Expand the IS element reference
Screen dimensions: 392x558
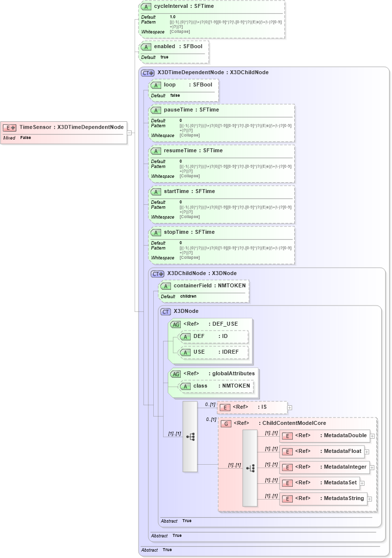[290, 408]
